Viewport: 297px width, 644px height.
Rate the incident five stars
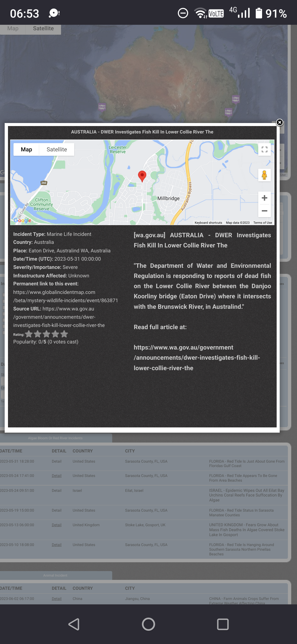(64, 334)
